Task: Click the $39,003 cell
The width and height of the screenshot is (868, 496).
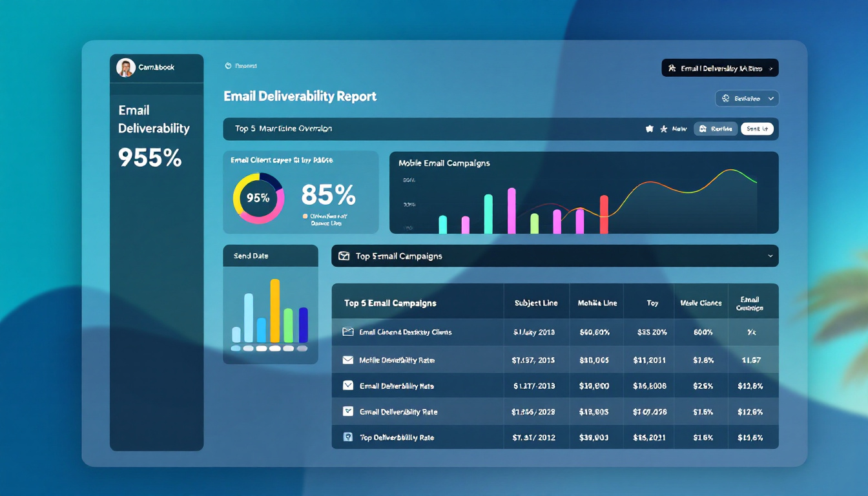Action: [594, 437]
